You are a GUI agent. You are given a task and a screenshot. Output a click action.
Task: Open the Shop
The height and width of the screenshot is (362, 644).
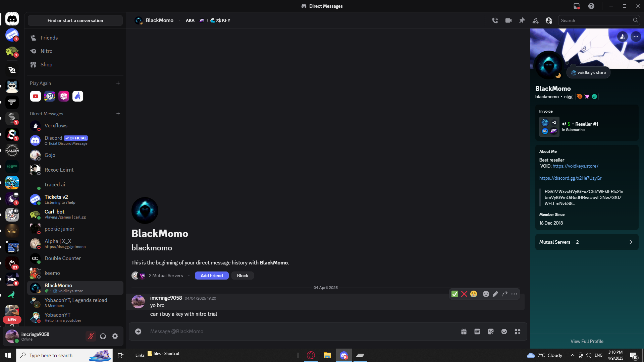point(75,65)
